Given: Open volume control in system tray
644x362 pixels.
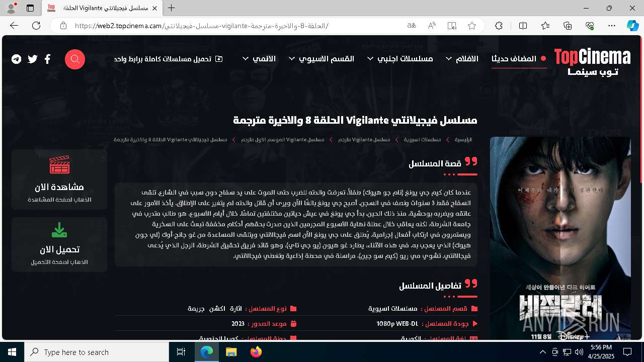Looking at the screenshot, I should [579, 352].
